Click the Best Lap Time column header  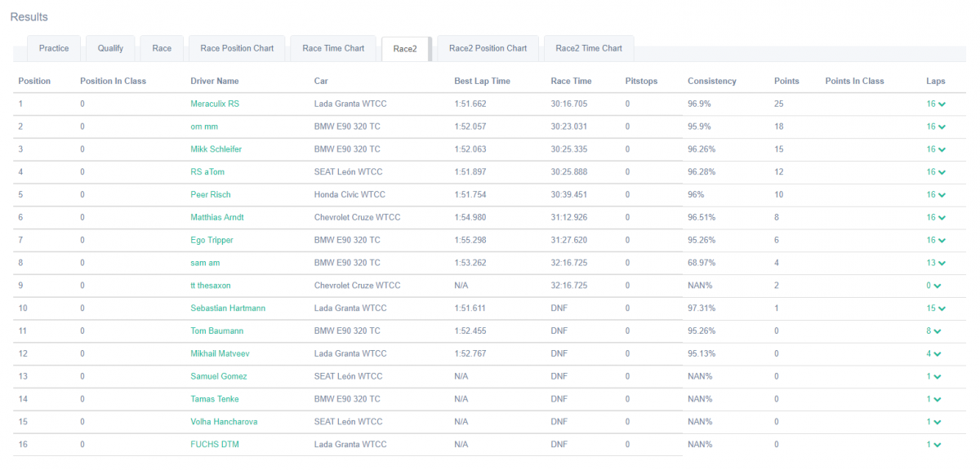pyautogui.click(x=482, y=82)
